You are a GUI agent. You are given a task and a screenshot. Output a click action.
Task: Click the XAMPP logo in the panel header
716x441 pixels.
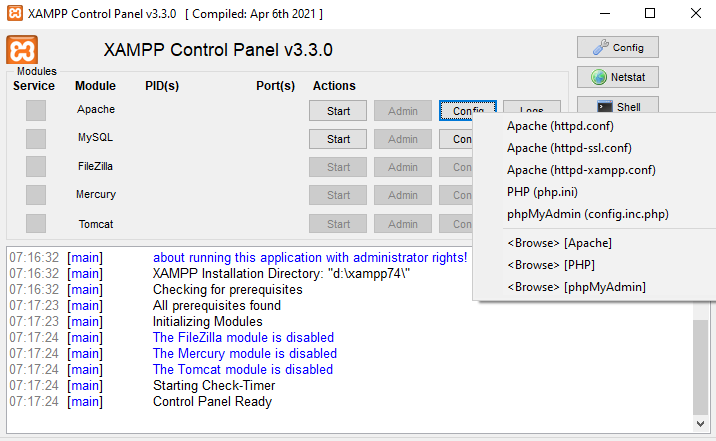tap(22, 49)
